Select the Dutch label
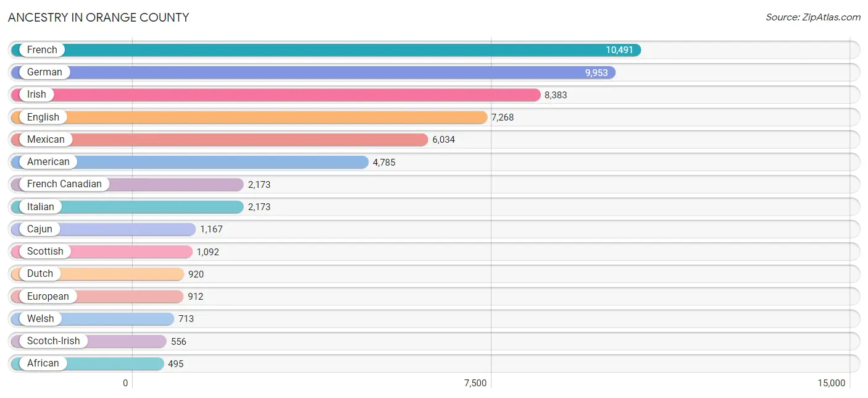Screen dimensions: 868x398 pos(40,274)
